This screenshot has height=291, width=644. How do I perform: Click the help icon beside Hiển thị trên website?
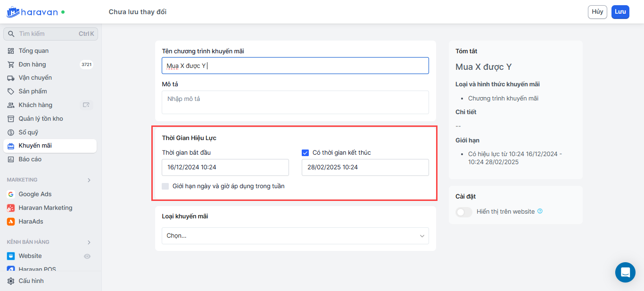(540, 211)
